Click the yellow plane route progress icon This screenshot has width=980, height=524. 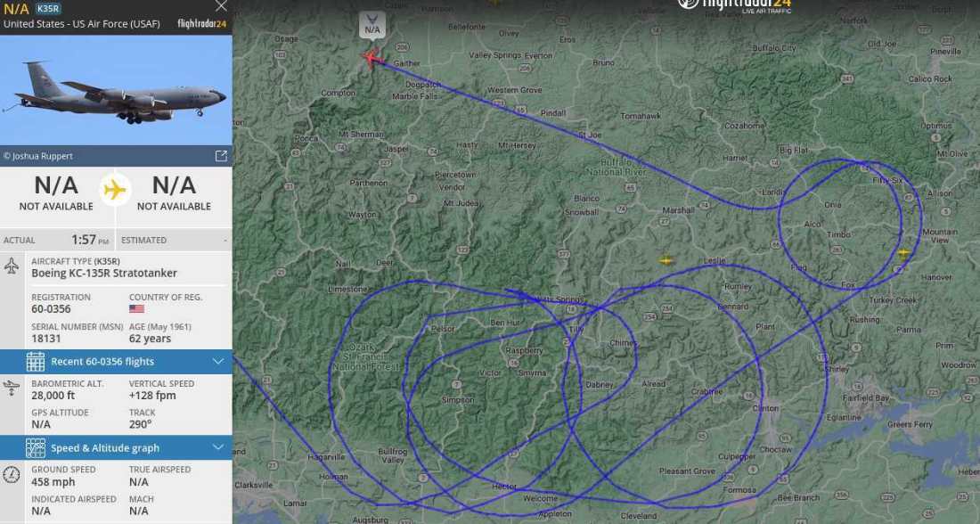(115, 190)
